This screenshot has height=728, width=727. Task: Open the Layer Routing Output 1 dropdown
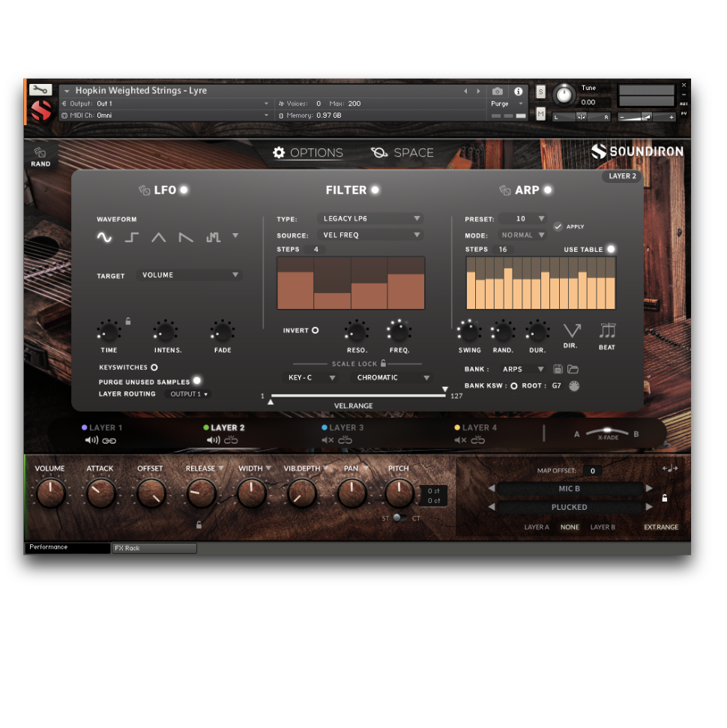click(x=187, y=394)
